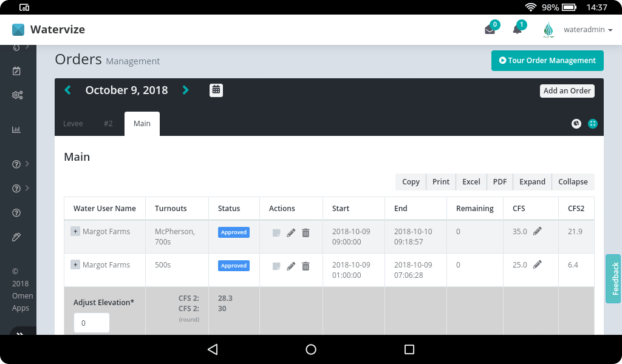Sort by Remaining column header
Viewport: 622px width, 364px height.
tap(475, 208)
